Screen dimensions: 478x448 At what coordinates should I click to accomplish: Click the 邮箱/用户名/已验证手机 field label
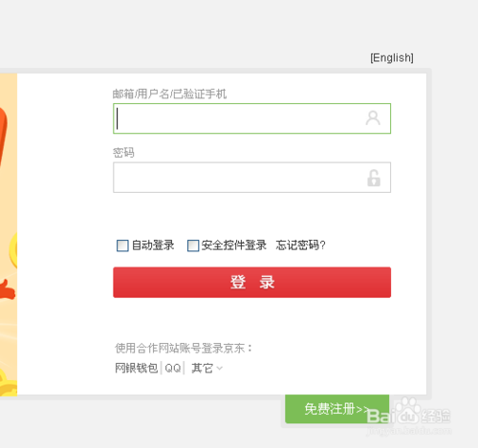tap(169, 94)
